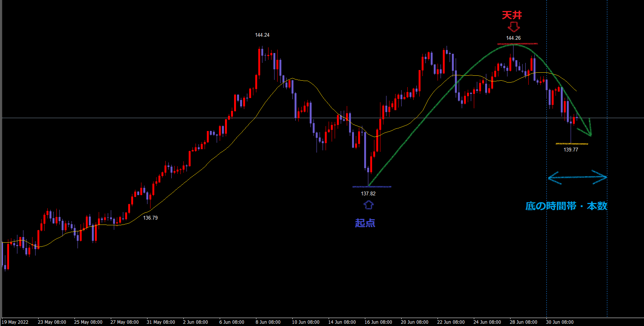
Task: Click the 16 Jun 08:00 time axis label
Action: pos(378,322)
